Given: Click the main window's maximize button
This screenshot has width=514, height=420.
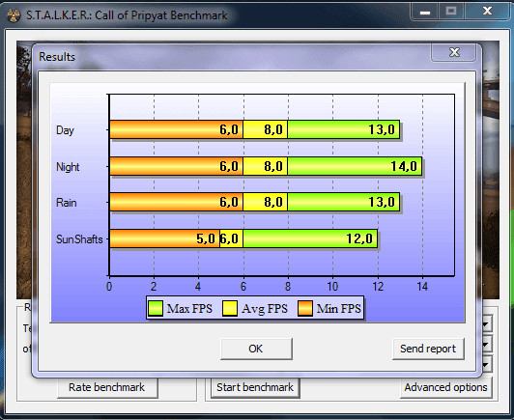Looking at the screenshot, I should (x=451, y=12).
